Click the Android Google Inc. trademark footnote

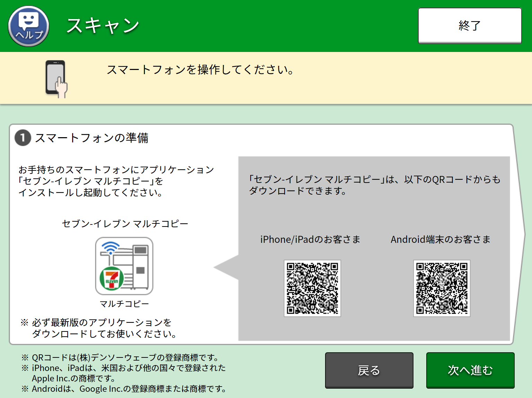[125, 389]
